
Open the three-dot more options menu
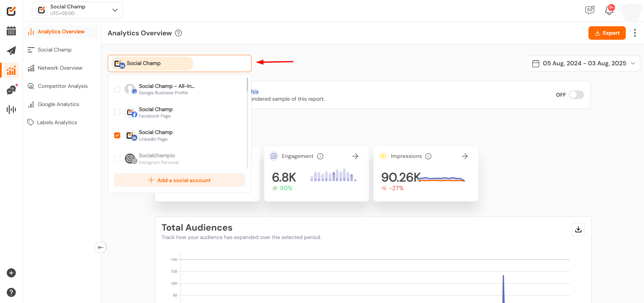[635, 33]
